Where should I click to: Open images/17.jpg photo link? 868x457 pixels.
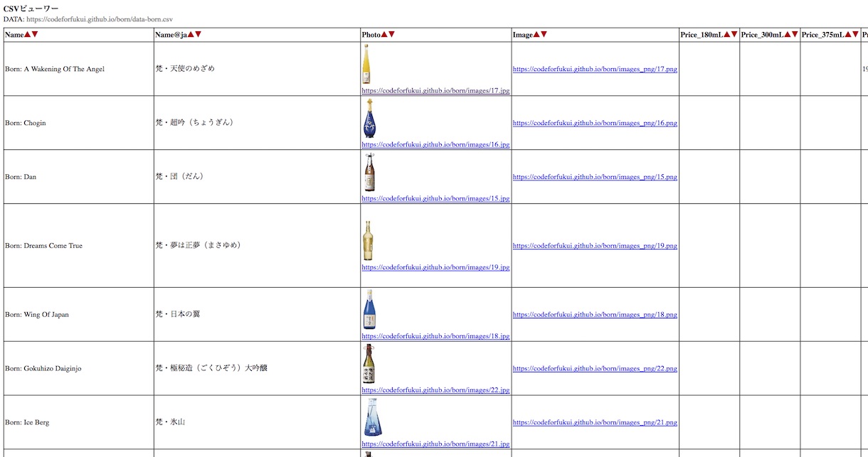click(x=435, y=91)
